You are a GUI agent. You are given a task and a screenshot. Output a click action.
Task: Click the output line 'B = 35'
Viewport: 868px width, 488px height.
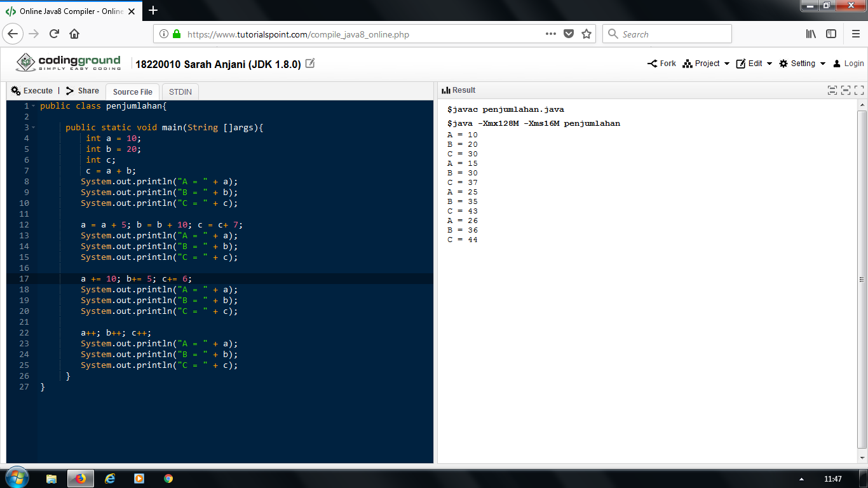pyautogui.click(x=463, y=201)
